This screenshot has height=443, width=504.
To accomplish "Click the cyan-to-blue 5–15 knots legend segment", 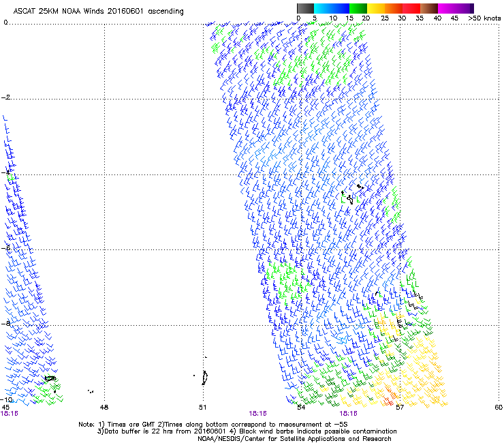I will click(x=332, y=8).
